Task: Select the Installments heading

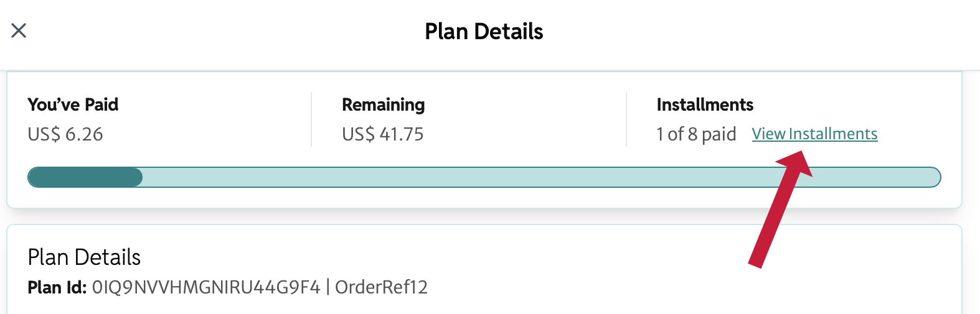Action: click(x=705, y=104)
